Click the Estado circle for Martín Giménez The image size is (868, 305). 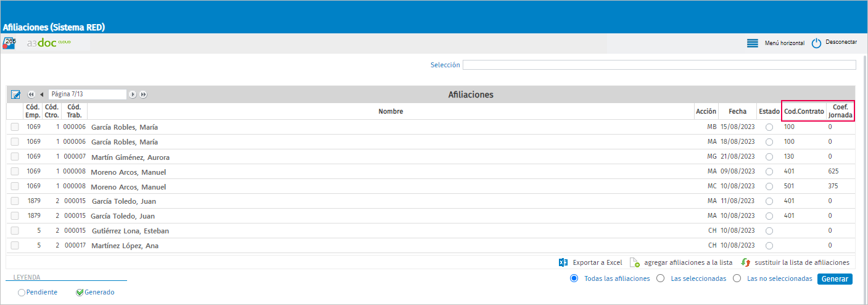pyautogui.click(x=769, y=157)
